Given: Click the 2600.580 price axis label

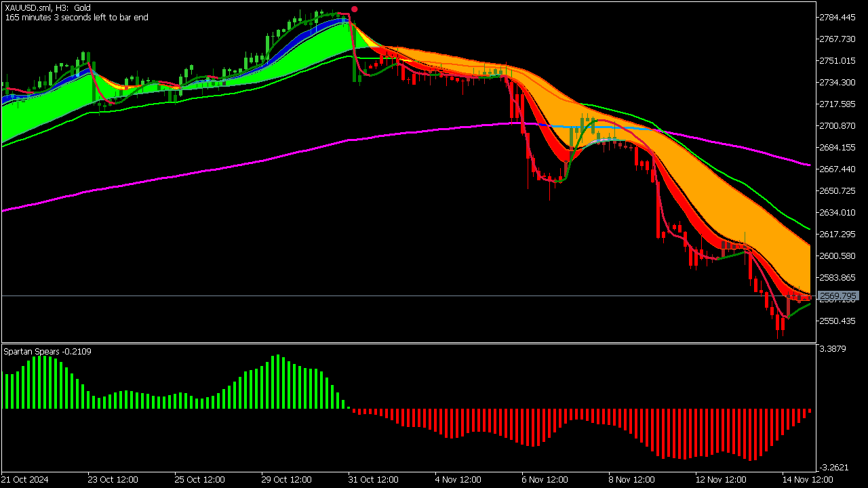Looking at the screenshot, I should (838, 256).
